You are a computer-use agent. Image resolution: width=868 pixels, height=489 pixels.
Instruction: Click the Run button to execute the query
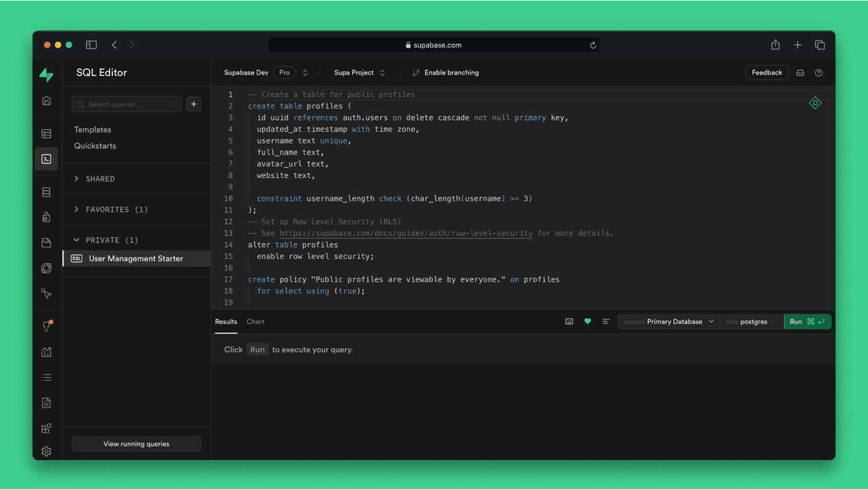tap(807, 321)
